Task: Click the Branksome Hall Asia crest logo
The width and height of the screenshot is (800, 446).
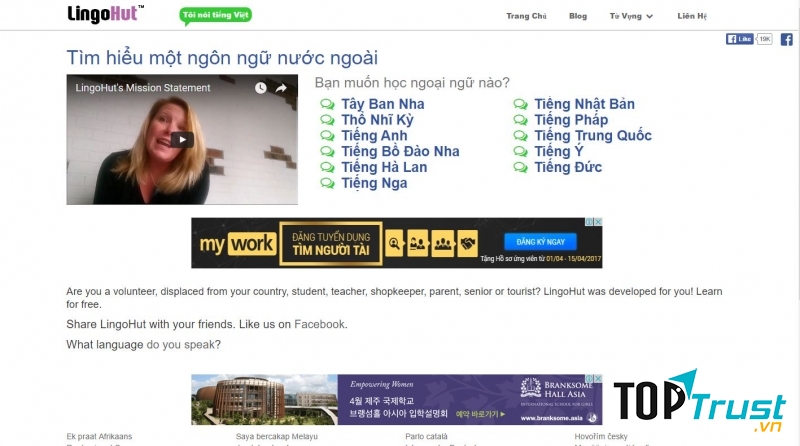Action: pos(531,388)
